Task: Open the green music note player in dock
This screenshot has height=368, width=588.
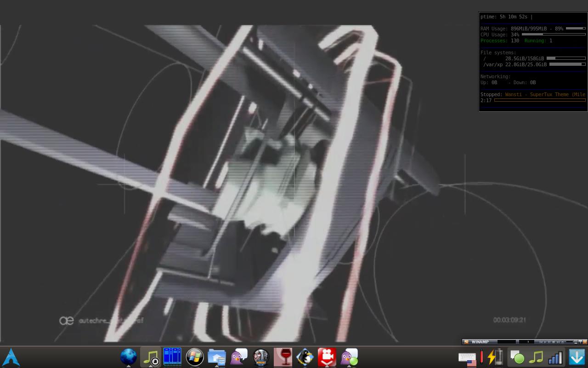Action: [151, 357]
